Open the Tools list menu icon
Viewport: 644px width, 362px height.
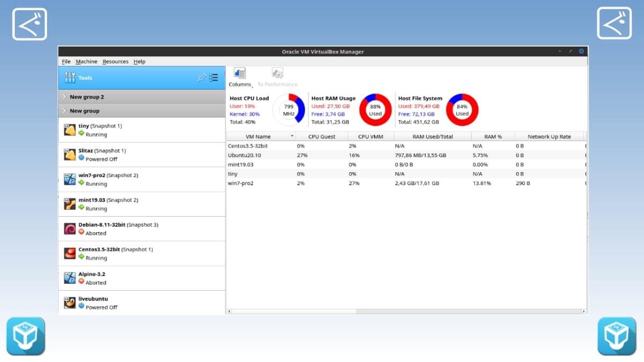coord(214,78)
